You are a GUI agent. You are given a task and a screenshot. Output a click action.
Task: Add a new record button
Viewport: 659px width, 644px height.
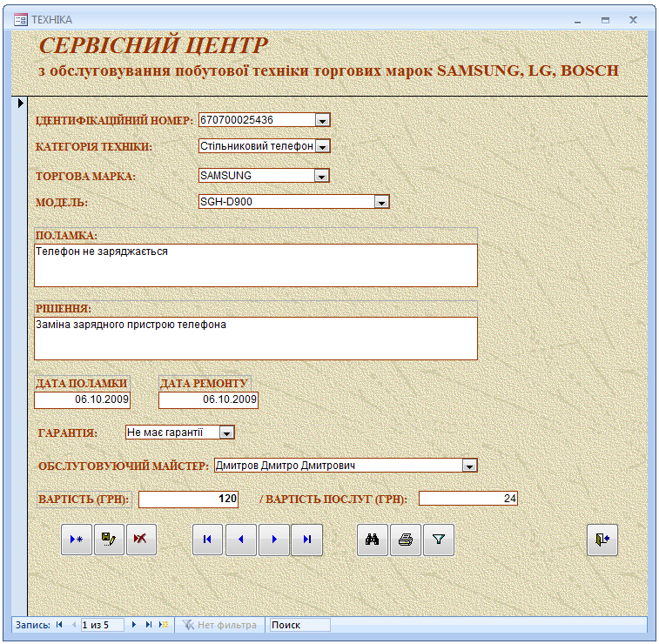(x=77, y=540)
